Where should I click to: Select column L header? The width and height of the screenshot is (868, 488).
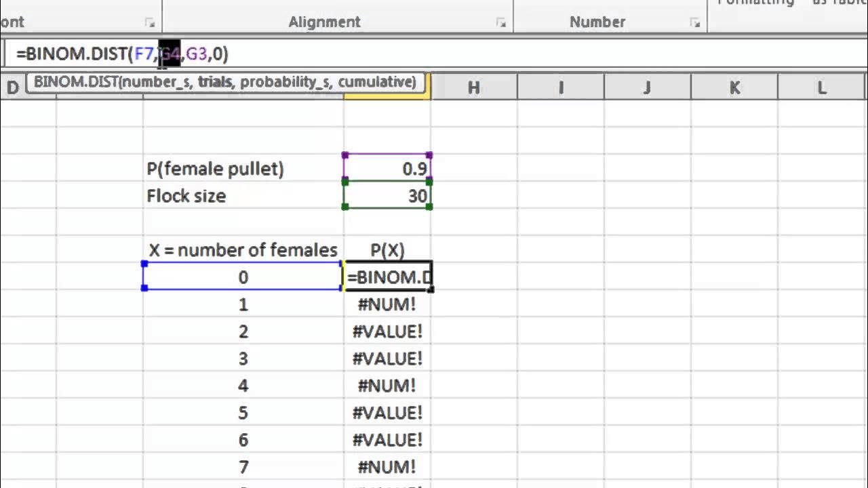click(821, 87)
